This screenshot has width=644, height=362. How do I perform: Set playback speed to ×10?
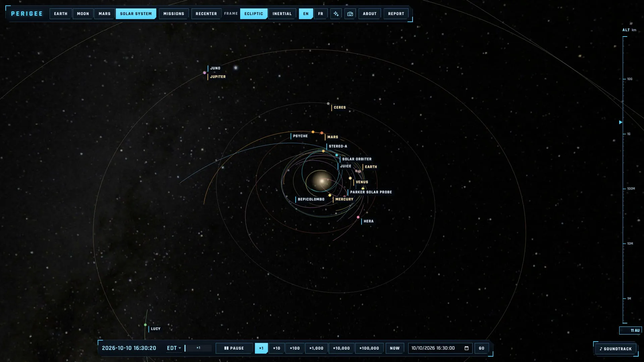click(x=277, y=348)
